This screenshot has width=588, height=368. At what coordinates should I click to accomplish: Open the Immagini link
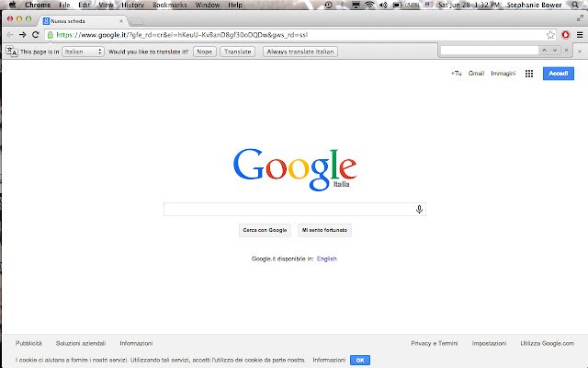click(503, 74)
